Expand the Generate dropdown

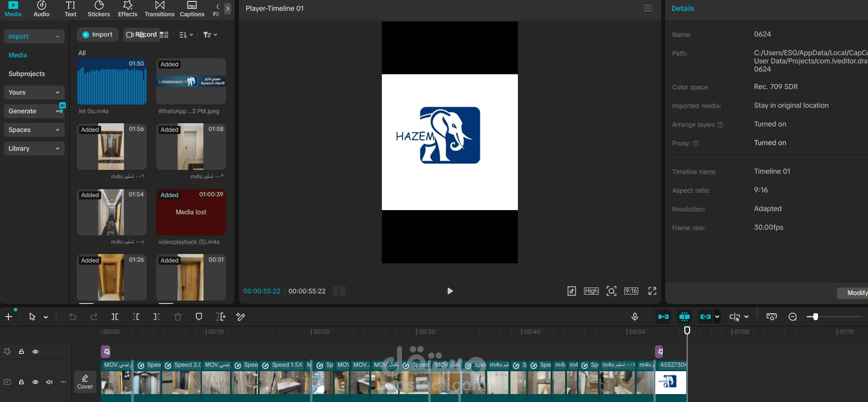[x=34, y=111]
